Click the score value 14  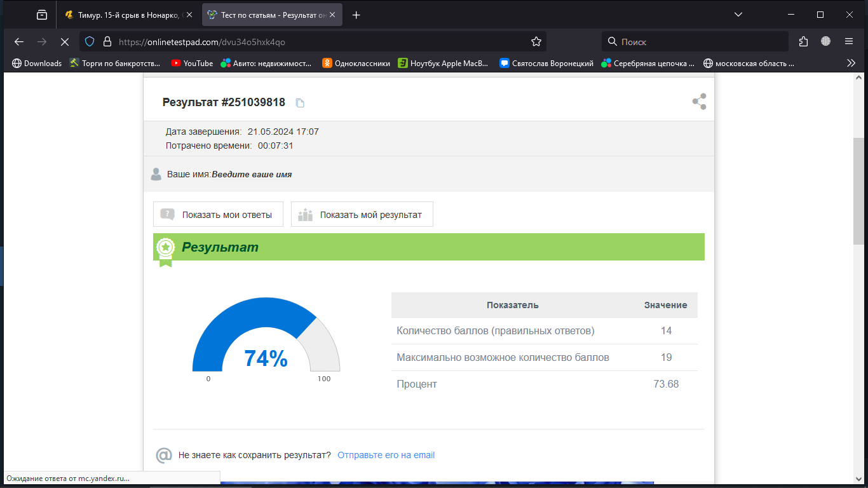pyautogui.click(x=666, y=330)
